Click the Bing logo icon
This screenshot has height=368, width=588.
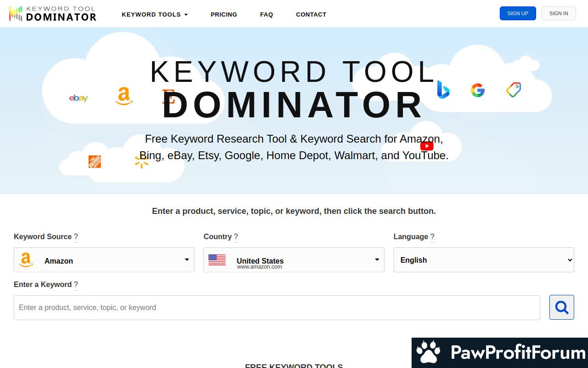click(x=443, y=90)
